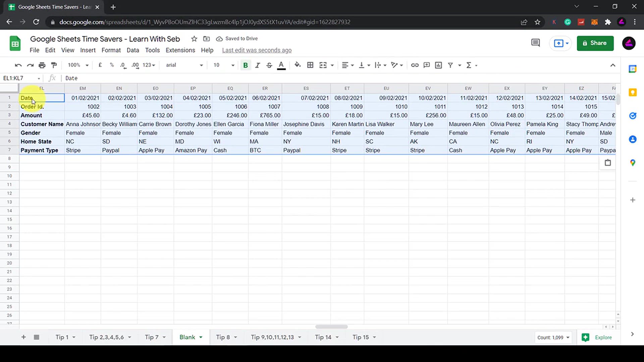644x362 pixels.
Task: Open Google Calendar in the side panel
Action: pos(633,69)
